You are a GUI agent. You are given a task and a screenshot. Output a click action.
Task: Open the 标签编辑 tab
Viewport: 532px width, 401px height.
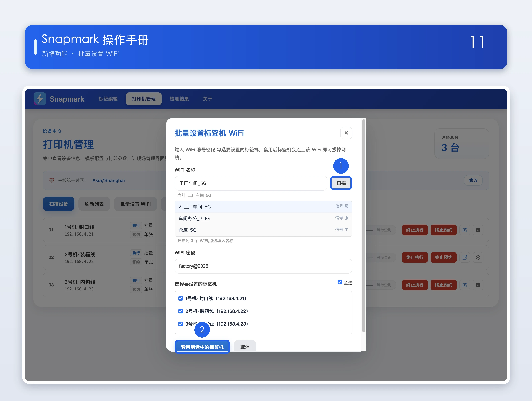click(108, 99)
